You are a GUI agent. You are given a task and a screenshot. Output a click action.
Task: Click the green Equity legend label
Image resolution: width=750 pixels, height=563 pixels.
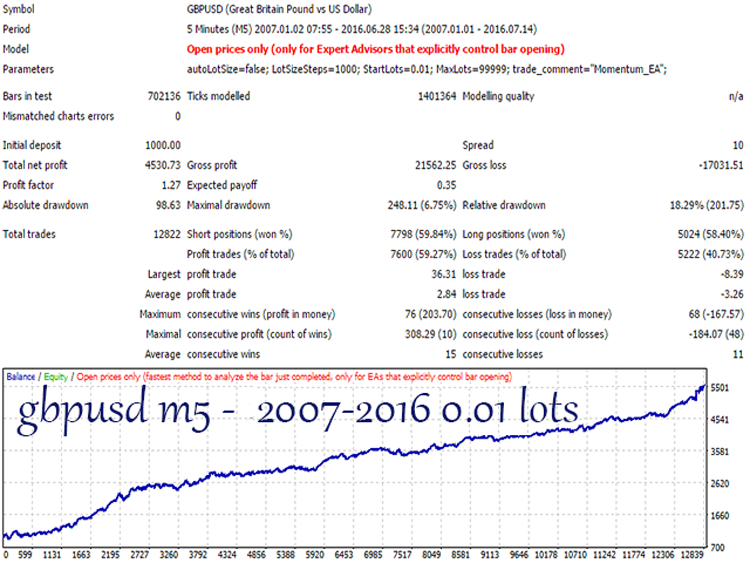pos(56,377)
